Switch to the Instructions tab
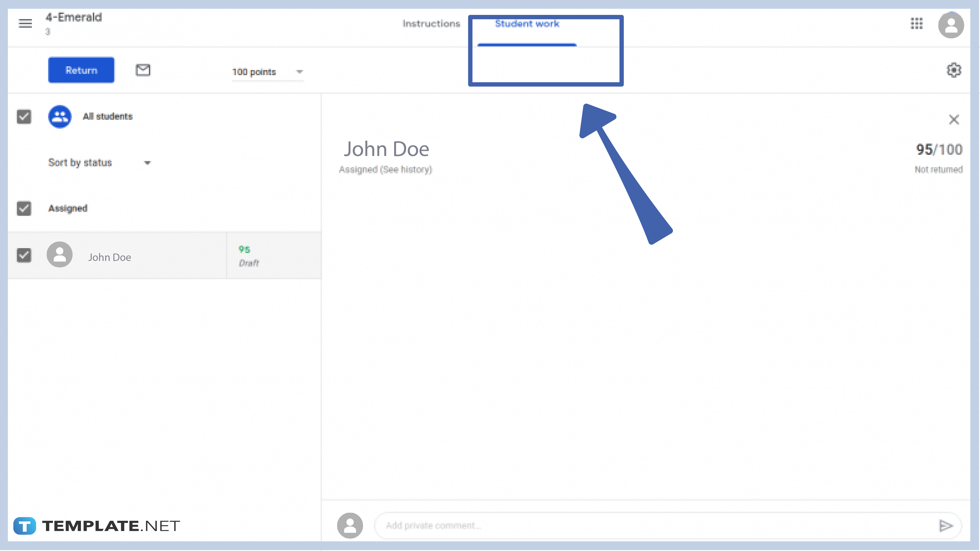 (431, 23)
